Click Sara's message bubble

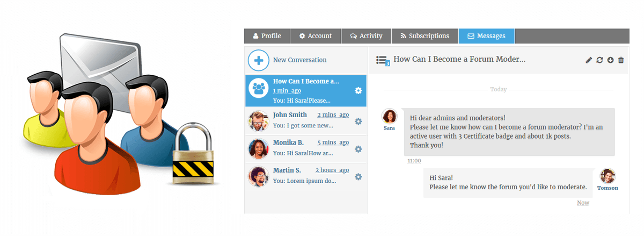(509, 132)
